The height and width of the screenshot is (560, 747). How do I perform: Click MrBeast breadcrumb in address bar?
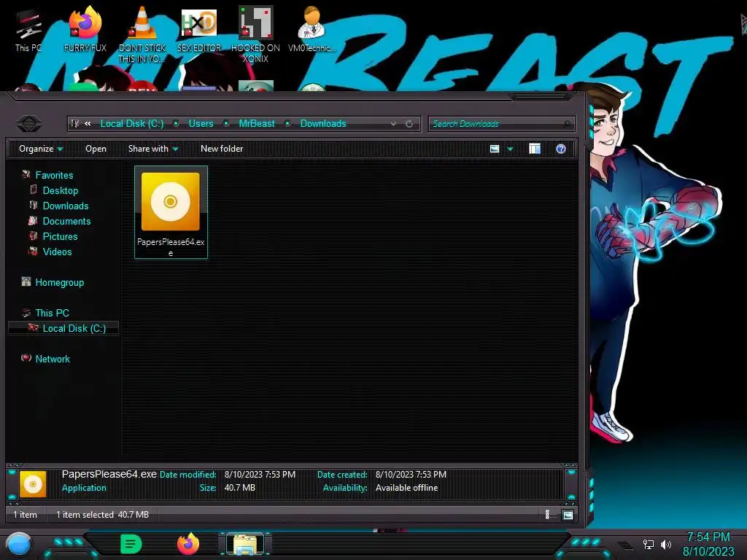[257, 124]
